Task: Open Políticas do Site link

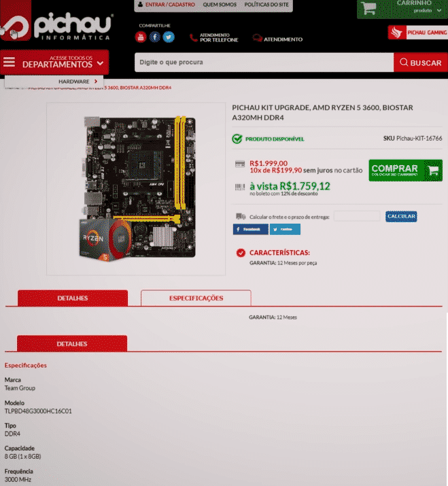Action: [266, 5]
